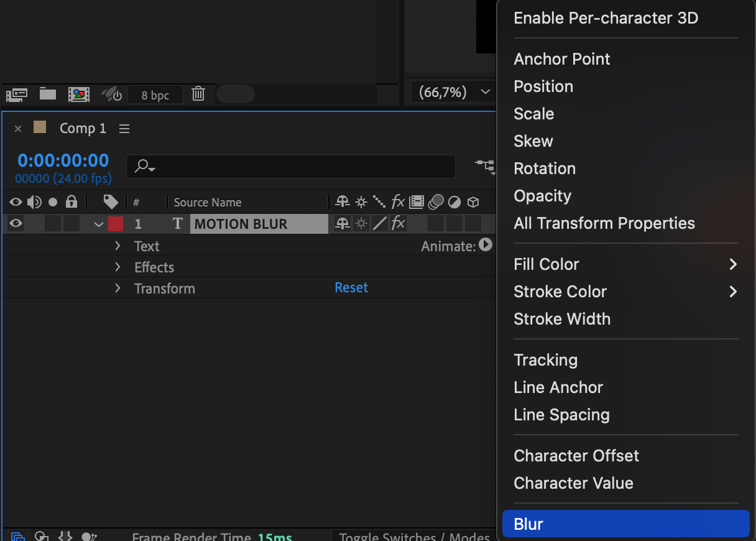This screenshot has width=756, height=541.
Task: Open the Comp 1 panel menu
Action: [x=124, y=129]
